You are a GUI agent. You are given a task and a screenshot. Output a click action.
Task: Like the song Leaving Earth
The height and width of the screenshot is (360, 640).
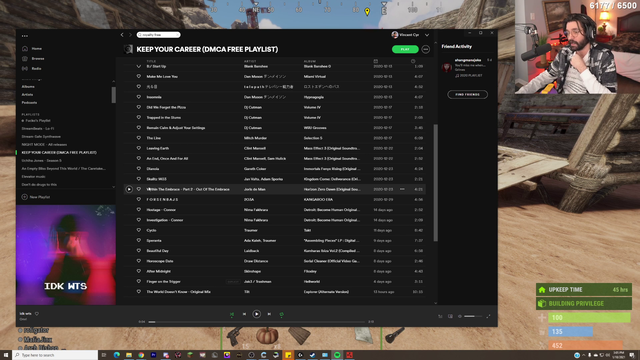[139, 148]
